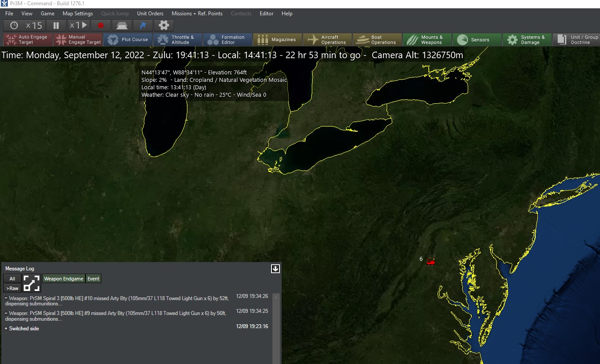The height and width of the screenshot is (364, 600).
Task: Toggle the Weapon Endgame message filter
Action: pos(64,278)
